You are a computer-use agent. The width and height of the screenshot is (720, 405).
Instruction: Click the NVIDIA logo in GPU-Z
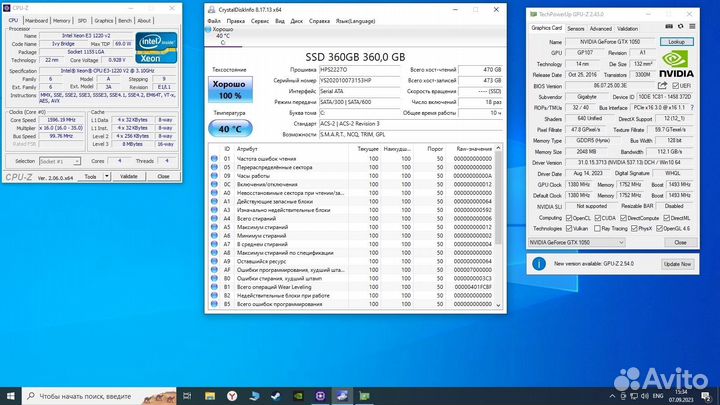point(676,64)
